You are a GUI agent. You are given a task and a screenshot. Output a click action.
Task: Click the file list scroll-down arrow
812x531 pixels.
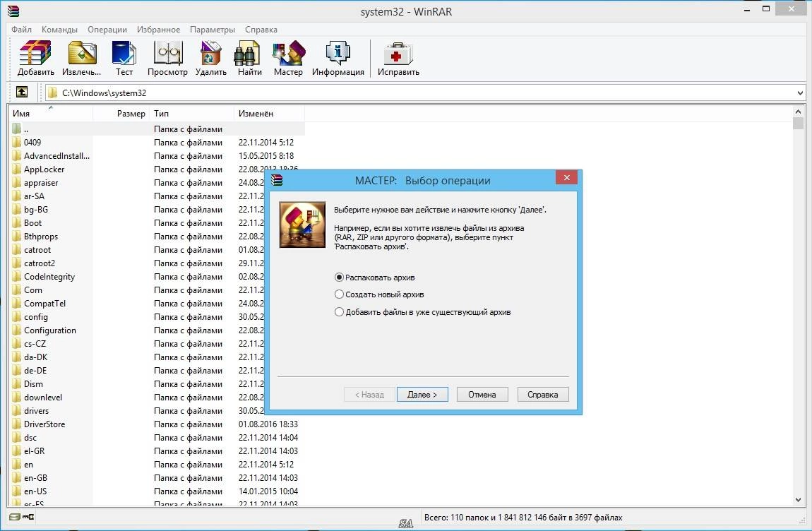click(798, 500)
